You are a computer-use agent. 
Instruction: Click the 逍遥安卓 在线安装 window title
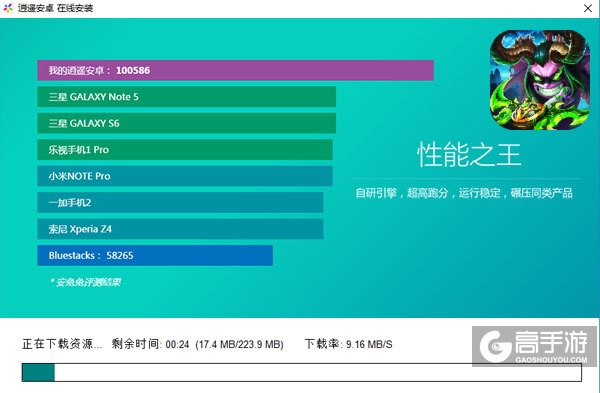pyautogui.click(x=55, y=8)
